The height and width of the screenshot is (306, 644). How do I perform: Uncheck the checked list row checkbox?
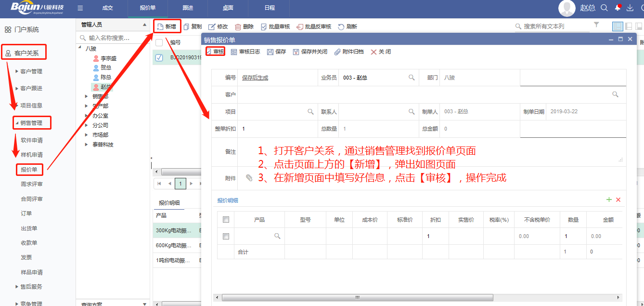pos(159,57)
